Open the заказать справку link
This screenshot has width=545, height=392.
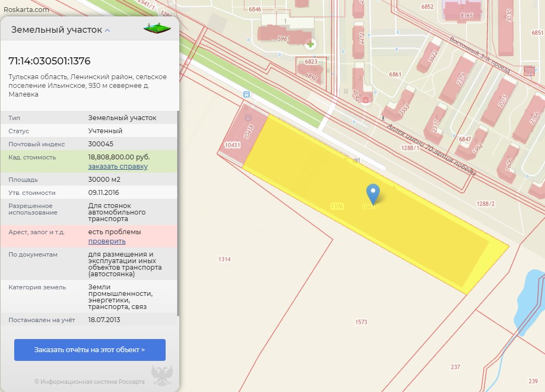[118, 167]
